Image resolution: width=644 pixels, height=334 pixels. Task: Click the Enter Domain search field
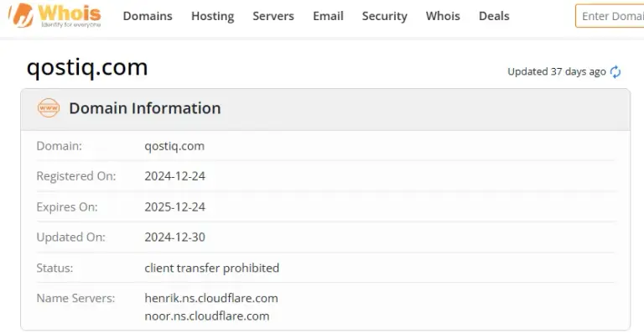point(610,16)
